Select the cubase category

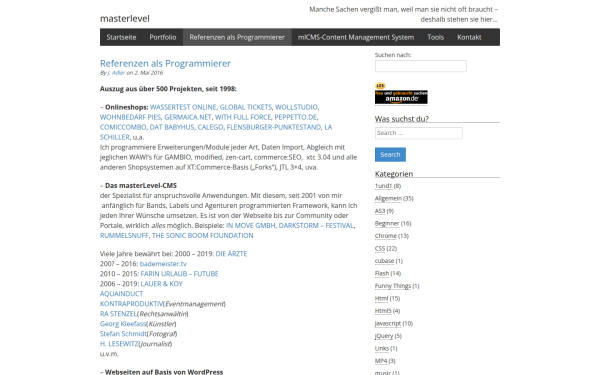[385, 261]
